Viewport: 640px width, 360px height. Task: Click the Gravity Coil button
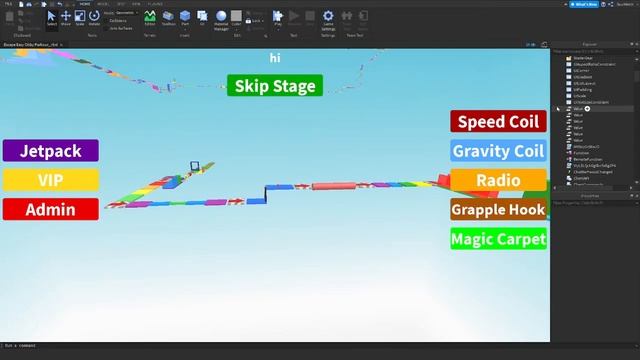coord(498,151)
